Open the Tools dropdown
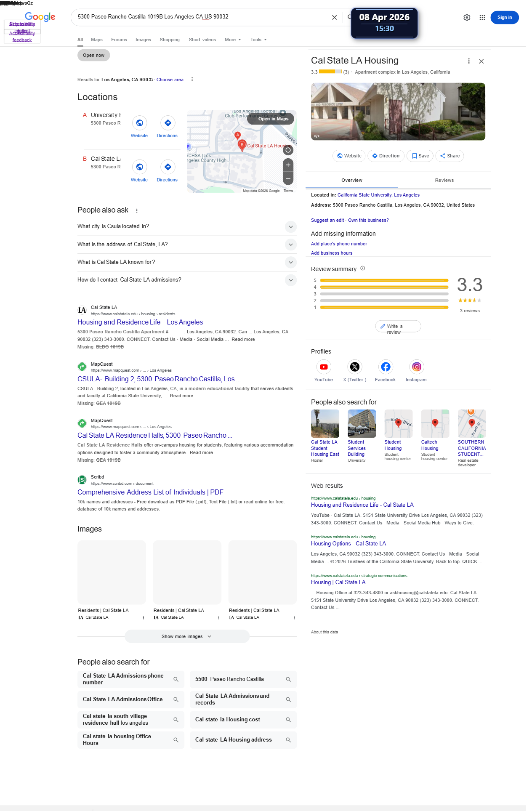The height and width of the screenshot is (811, 532). (x=258, y=40)
